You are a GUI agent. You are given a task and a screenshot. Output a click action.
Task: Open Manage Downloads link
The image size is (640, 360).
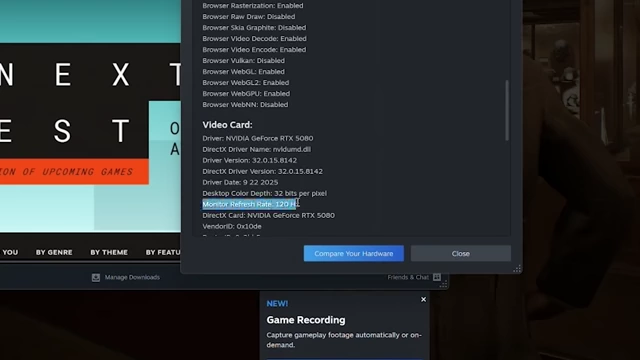[x=132, y=277]
